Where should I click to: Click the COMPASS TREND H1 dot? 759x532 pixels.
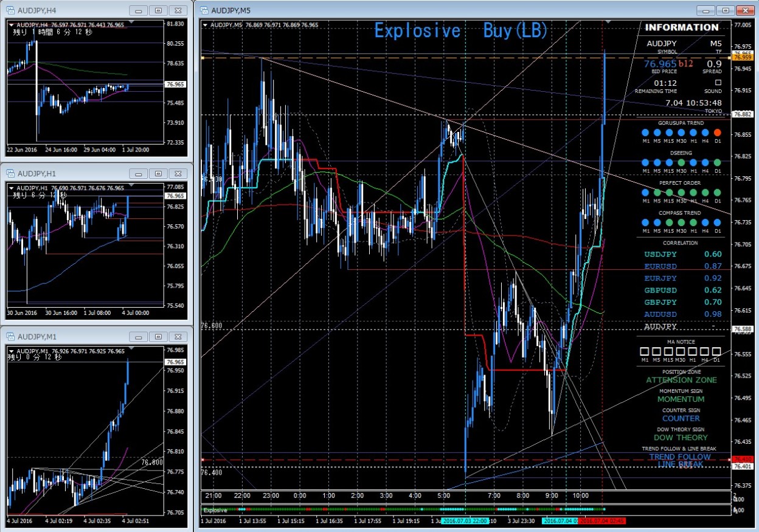pyautogui.click(x=693, y=223)
